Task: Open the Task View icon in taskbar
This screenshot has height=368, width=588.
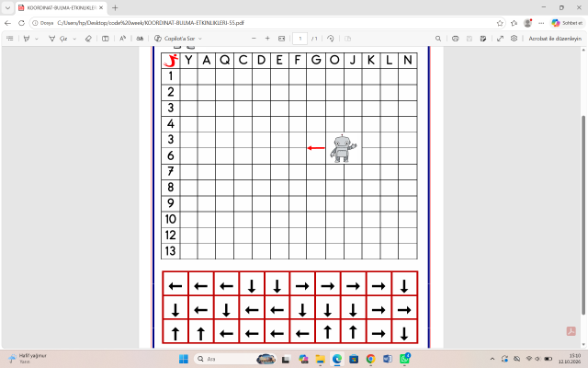Action: (286, 359)
